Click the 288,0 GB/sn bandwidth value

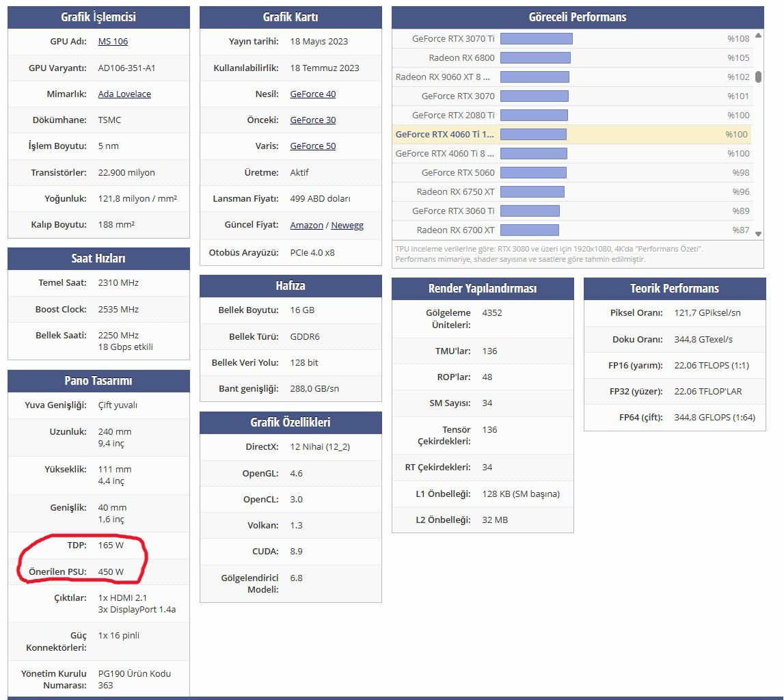[x=314, y=388]
